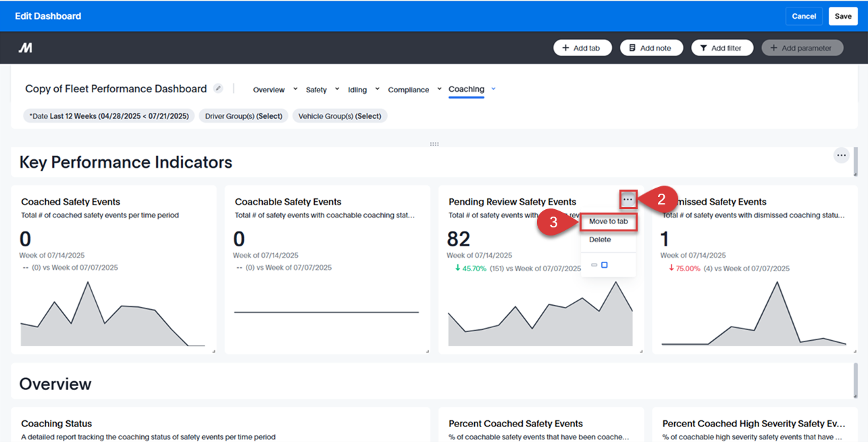The width and height of the screenshot is (868, 442).
Task: Open the Vehicle Group(s) filter chip
Action: pyautogui.click(x=339, y=115)
